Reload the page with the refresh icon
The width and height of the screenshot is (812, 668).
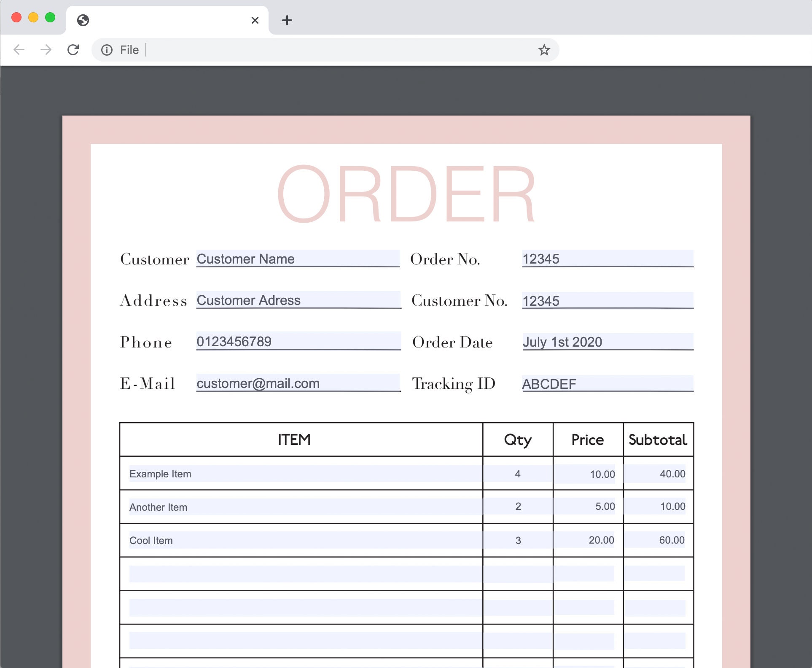73,50
